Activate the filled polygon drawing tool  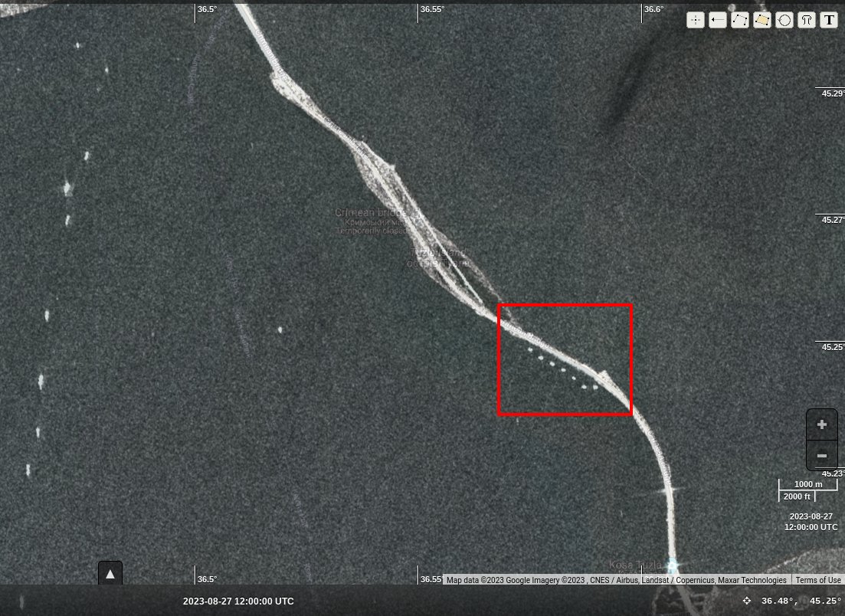pyautogui.click(x=761, y=21)
